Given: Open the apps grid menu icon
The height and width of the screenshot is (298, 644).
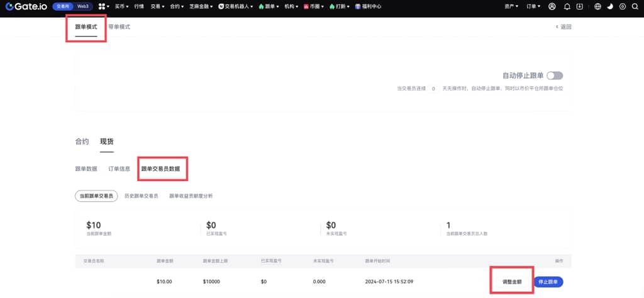Looking at the screenshot, I should coord(102,6).
